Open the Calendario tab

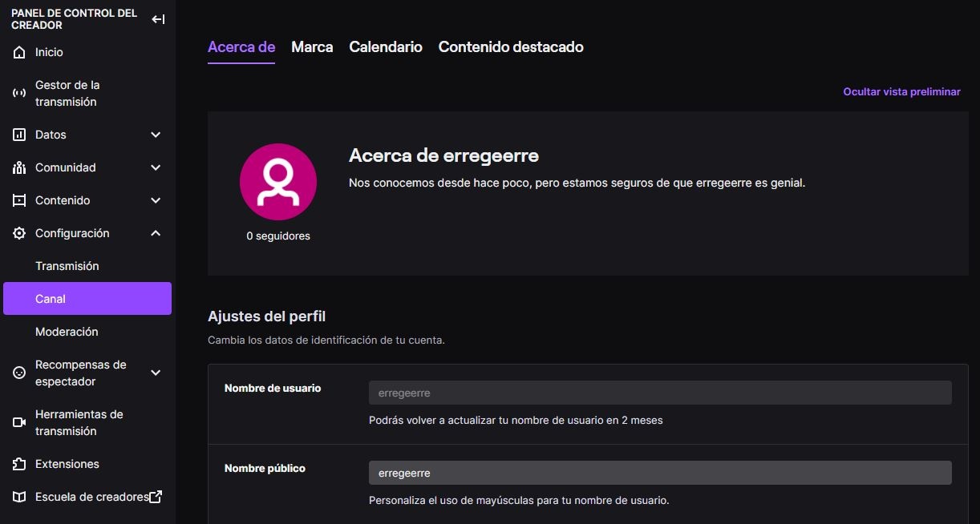(x=385, y=46)
